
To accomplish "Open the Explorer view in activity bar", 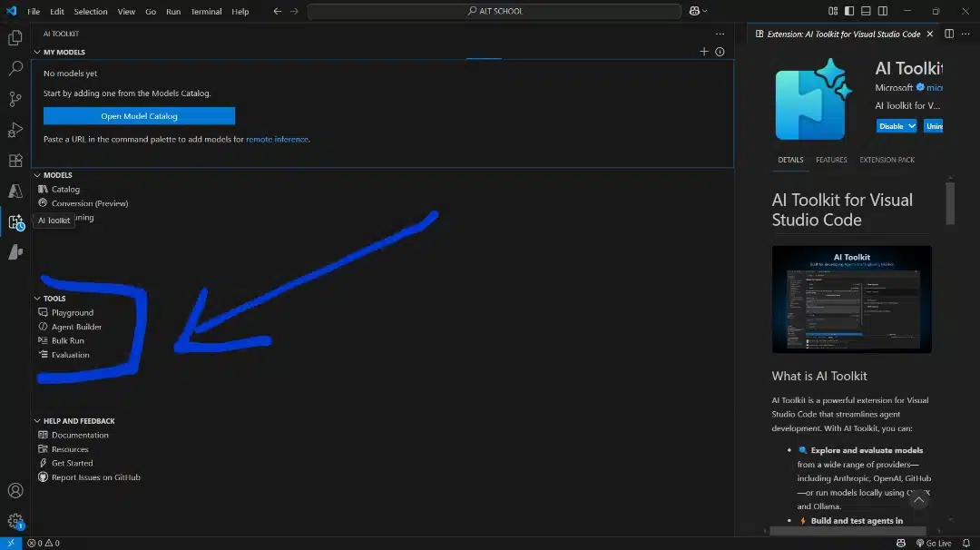I will pyautogui.click(x=15, y=38).
